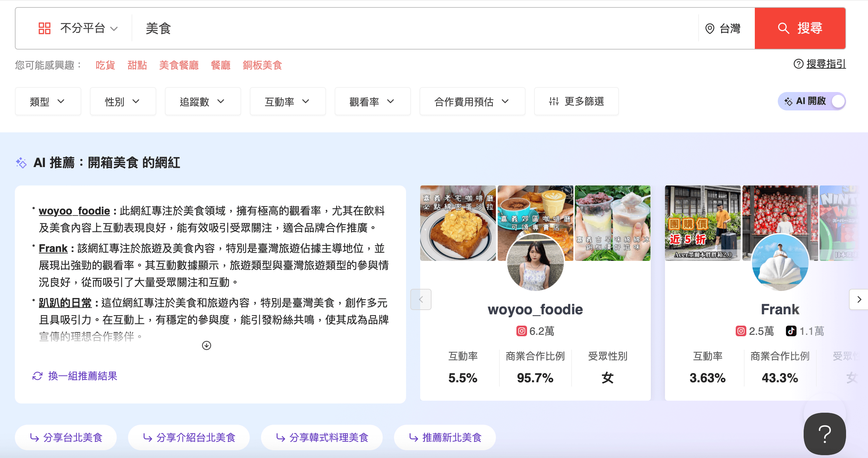Click the search guide question mark icon
The height and width of the screenshot is (458, 868).
[798, 64]
